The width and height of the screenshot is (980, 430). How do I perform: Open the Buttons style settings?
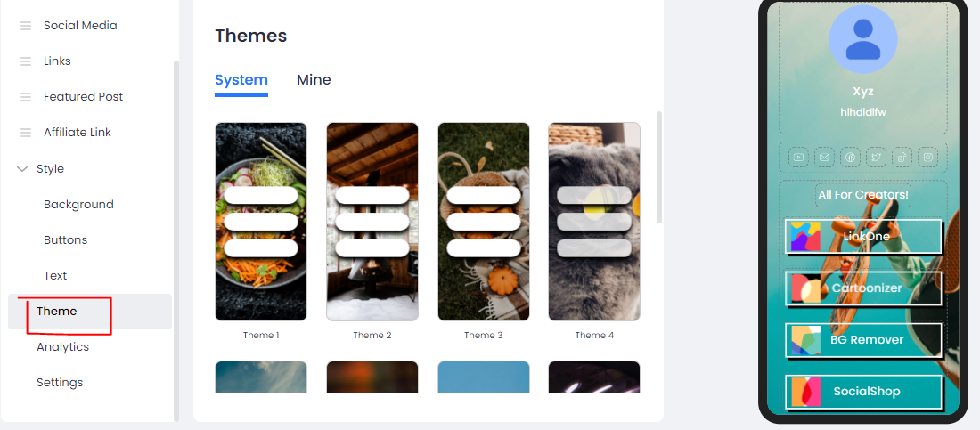click(x=66, y=240)
